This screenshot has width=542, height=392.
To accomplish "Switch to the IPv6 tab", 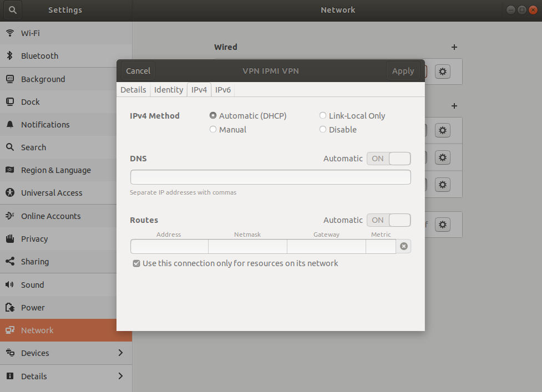I will 223,90.
